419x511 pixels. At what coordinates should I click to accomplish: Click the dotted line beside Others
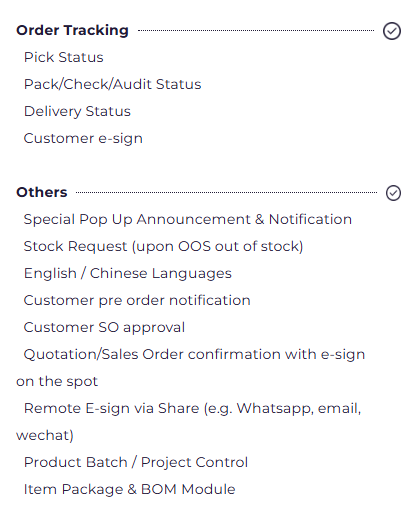point(227,192)
